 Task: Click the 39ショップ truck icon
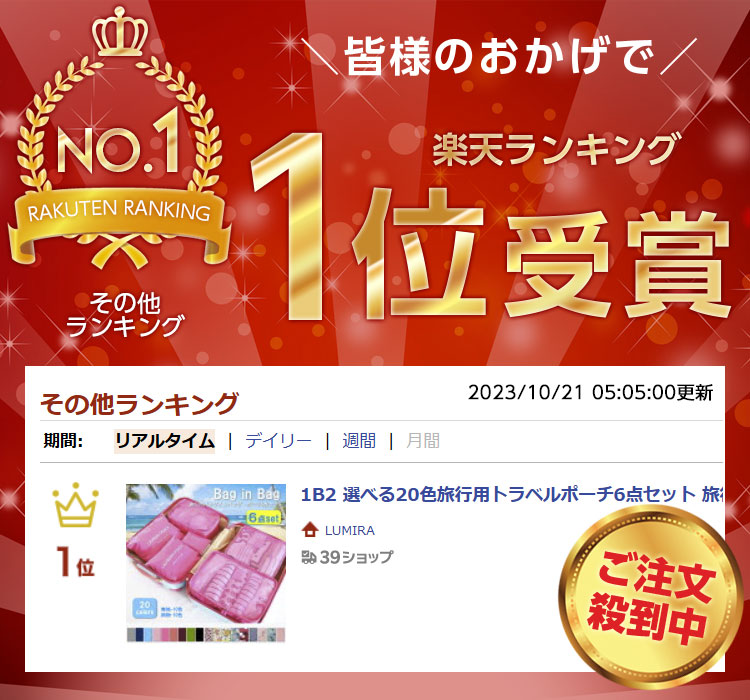(x=309, y=557)
